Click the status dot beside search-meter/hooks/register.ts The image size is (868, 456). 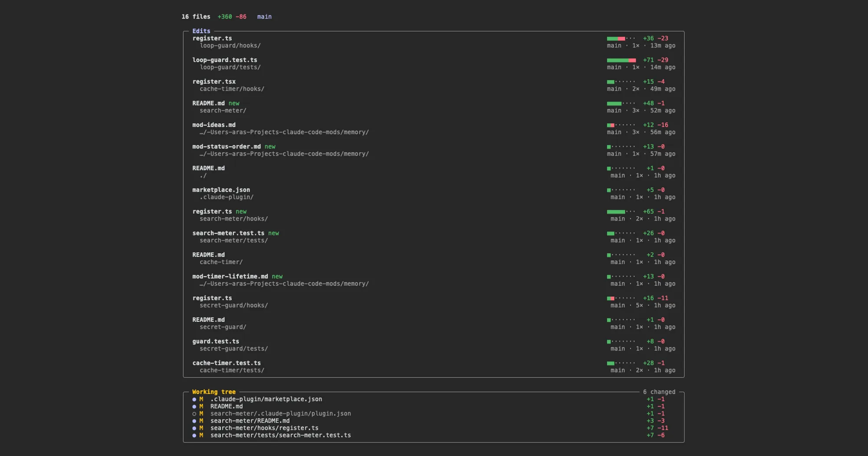click(x=194, y=428)
